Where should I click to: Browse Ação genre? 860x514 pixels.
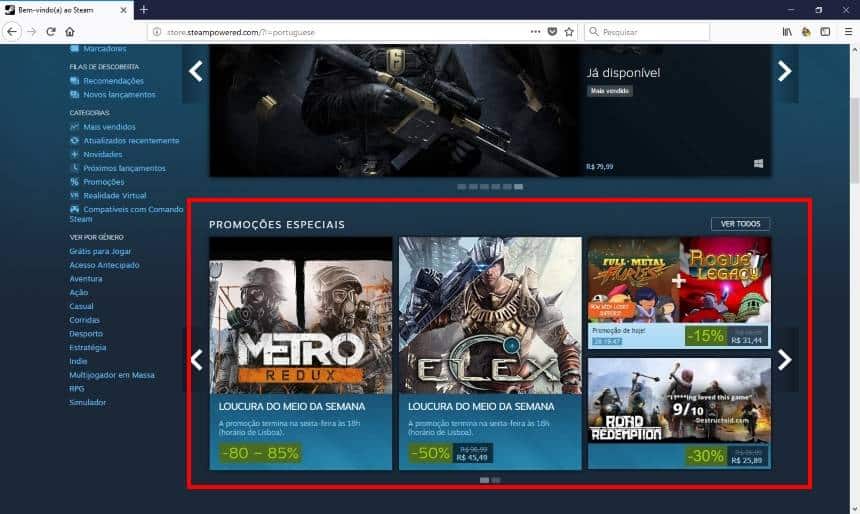[x=78, y=292]
